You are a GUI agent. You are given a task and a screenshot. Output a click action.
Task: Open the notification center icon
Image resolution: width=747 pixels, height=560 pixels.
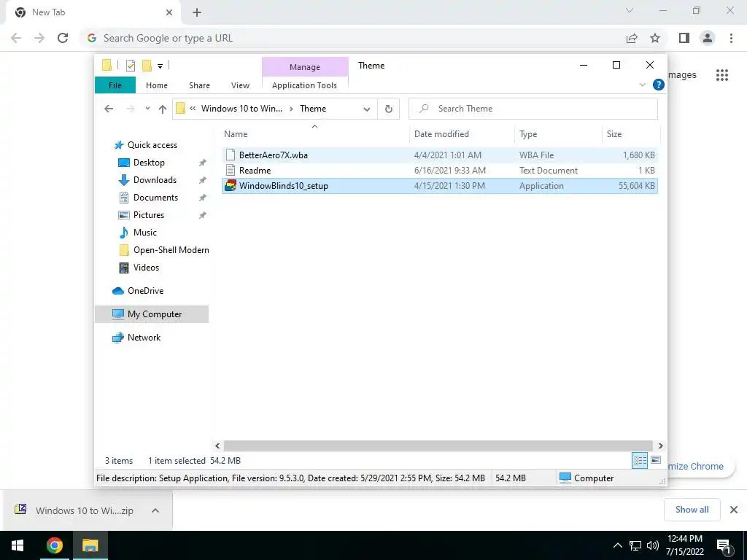724,545
